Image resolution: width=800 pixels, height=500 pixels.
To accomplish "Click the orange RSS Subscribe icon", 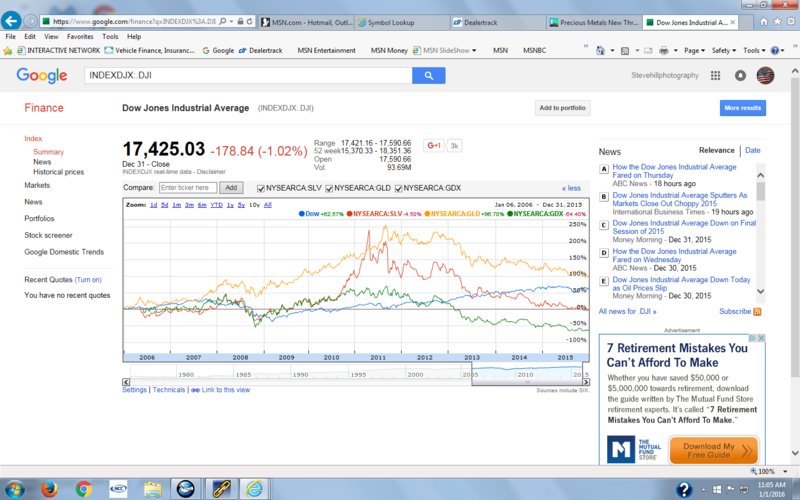I will [757, 312].
